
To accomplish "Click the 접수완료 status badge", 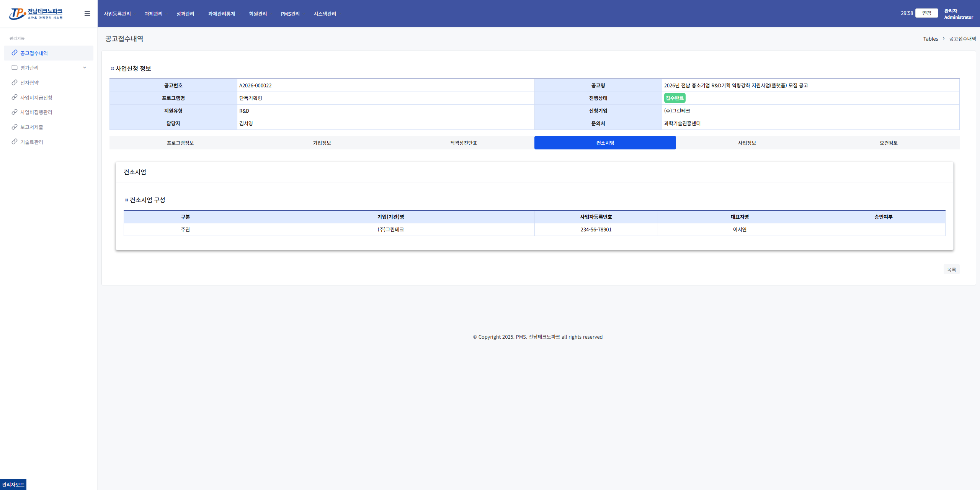I will click(x=675, y=98).
